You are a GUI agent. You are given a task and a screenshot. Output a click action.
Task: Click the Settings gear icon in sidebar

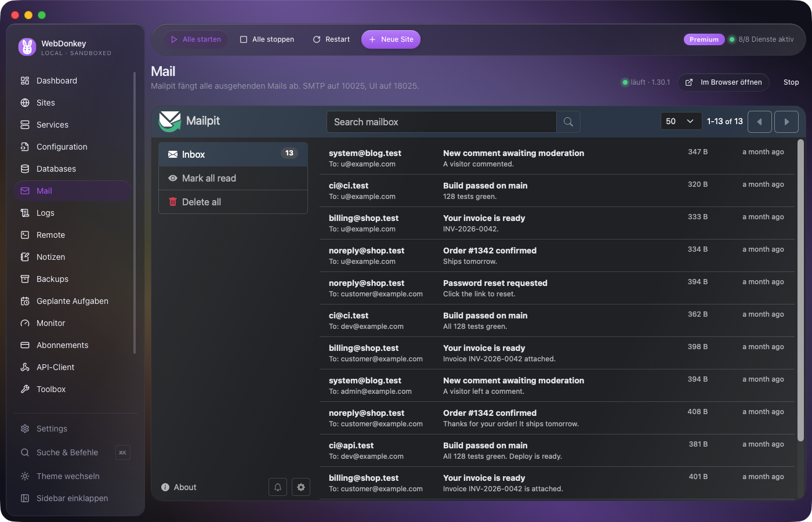[25, 429]
